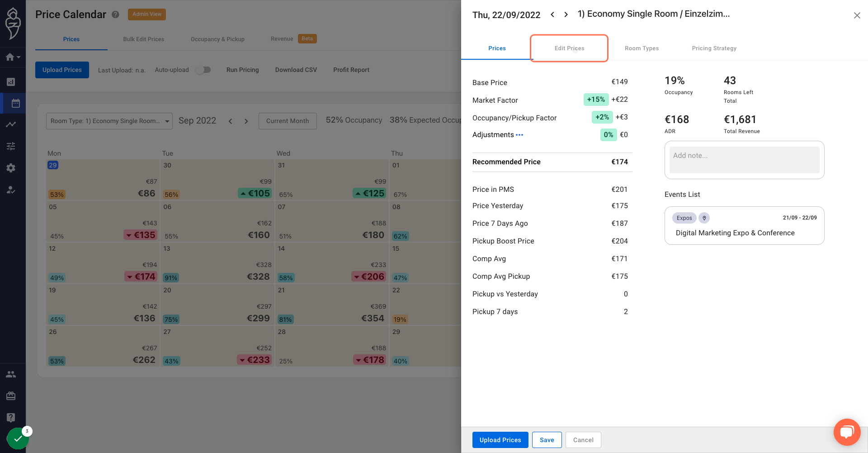
Task: Click the green checkmark badge icon
Action: (x=18, y=439)
